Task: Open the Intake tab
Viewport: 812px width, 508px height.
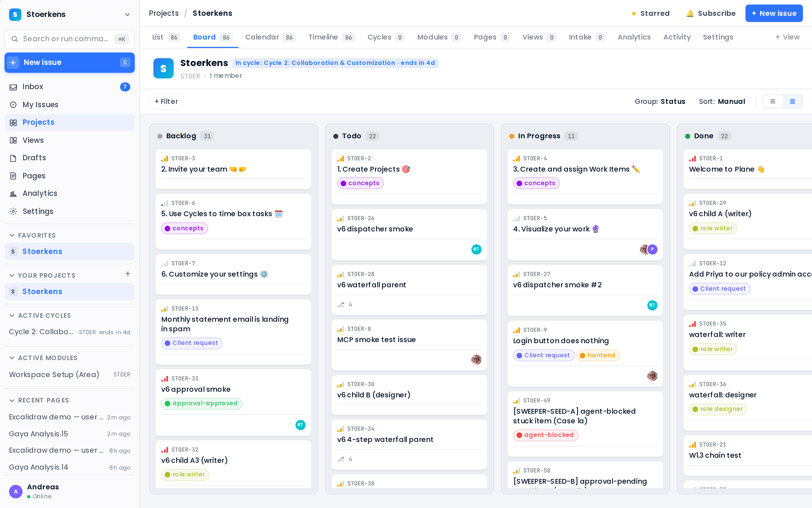Action: click(x=586, y=37)
